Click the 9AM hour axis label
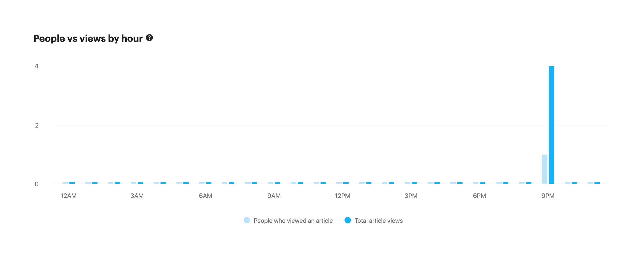This screenshot has height=258, width=644. point(274,196)
